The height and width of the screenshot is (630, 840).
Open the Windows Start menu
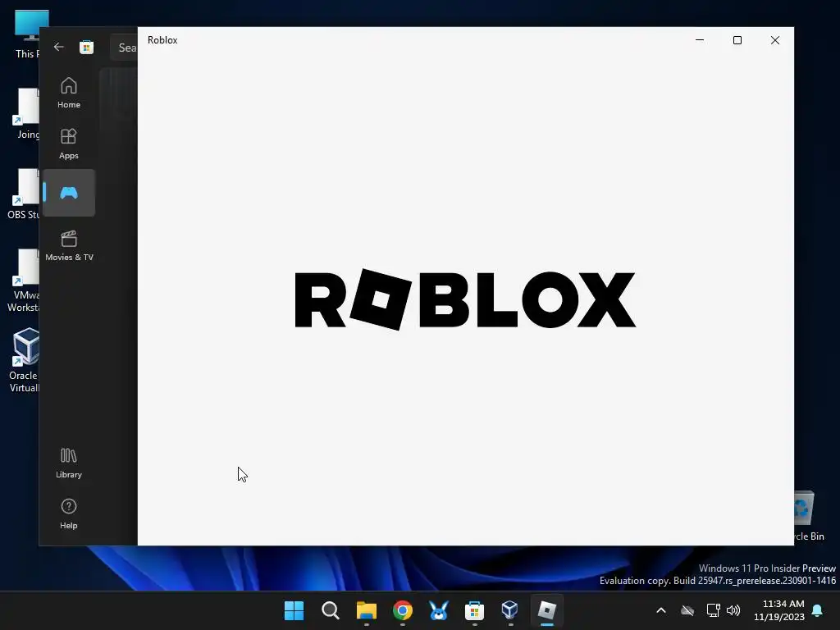pos(294,610)
